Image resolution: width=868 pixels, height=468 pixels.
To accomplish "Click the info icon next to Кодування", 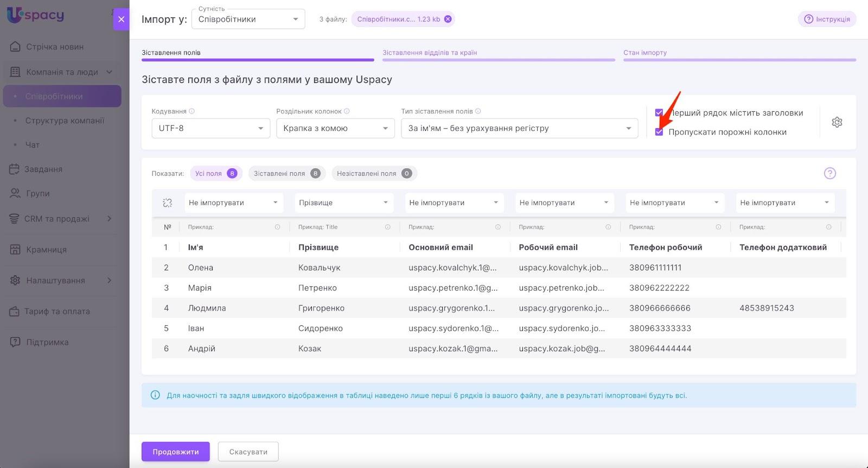I will point(192,111).
